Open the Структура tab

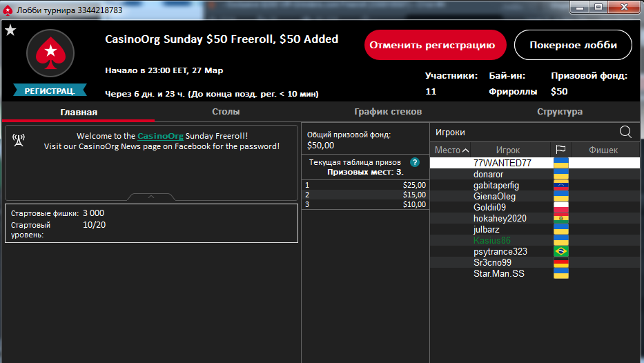point(560,112)
